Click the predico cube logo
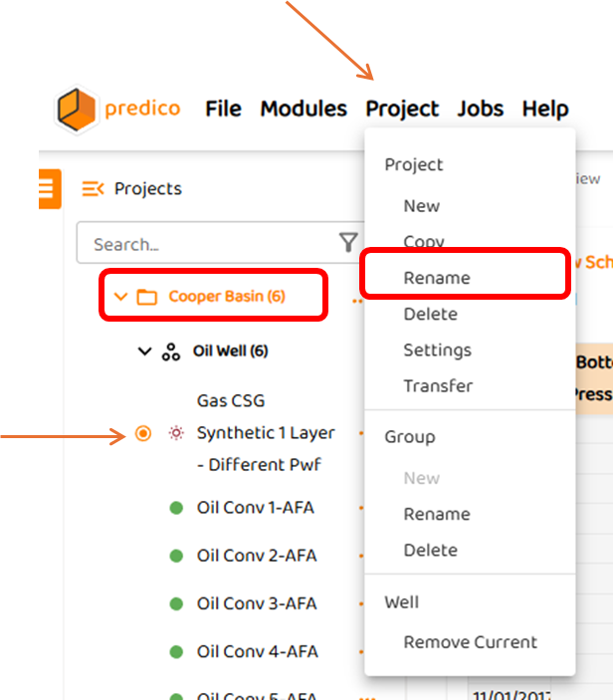613x700 pixels. tap(77, 109)
